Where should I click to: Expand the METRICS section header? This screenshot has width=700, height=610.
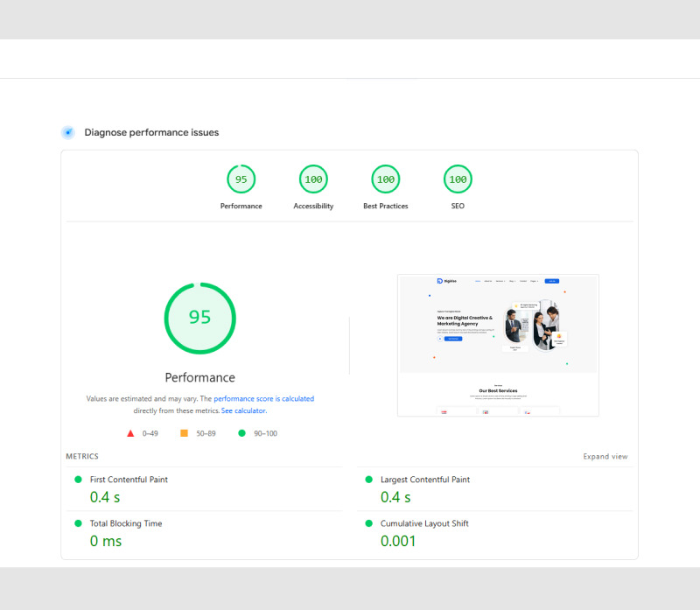pos(80,456)
